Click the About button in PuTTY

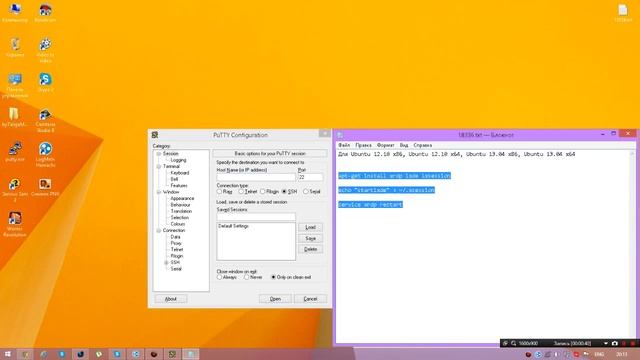point(171,299)
